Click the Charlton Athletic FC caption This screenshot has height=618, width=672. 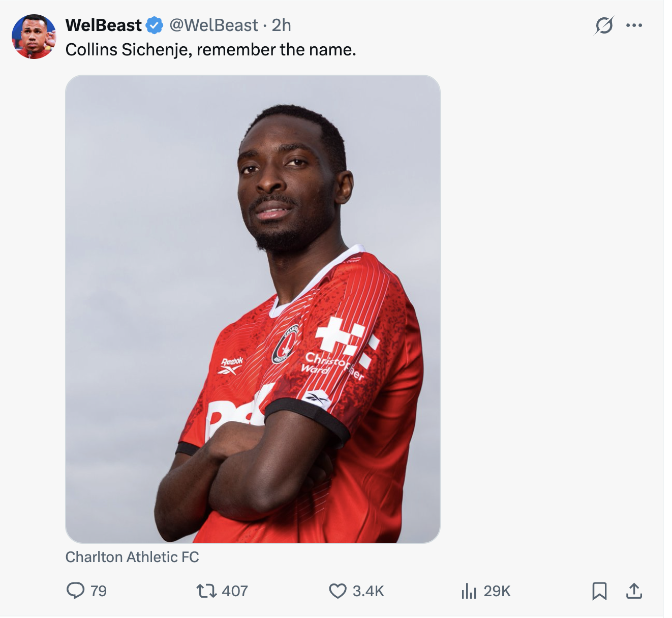[132, 557]
